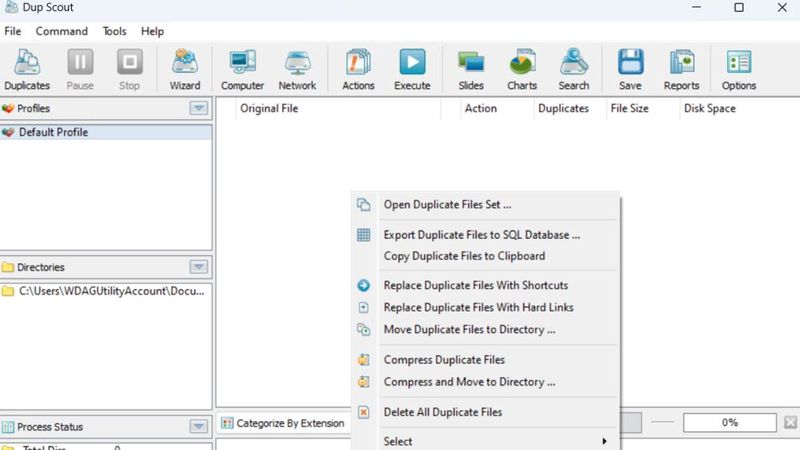Open the Options toolbar icon
The image size is (800, 450).
[x=739, y=68]
